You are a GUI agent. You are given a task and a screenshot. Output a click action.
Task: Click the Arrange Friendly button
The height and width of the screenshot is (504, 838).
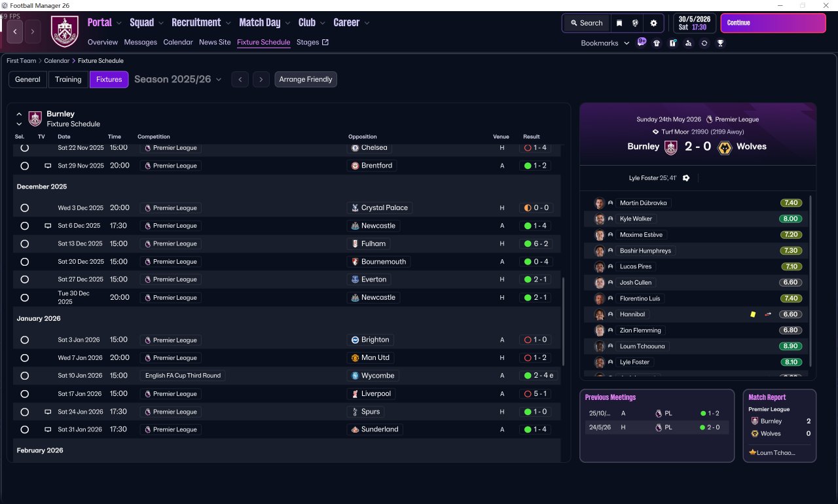306,79
